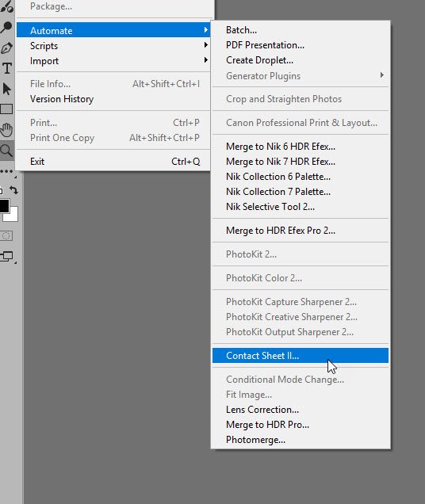425x504 pixels.
Task: Expand the Import submenu arrow
Action: [x=205, y=60]
